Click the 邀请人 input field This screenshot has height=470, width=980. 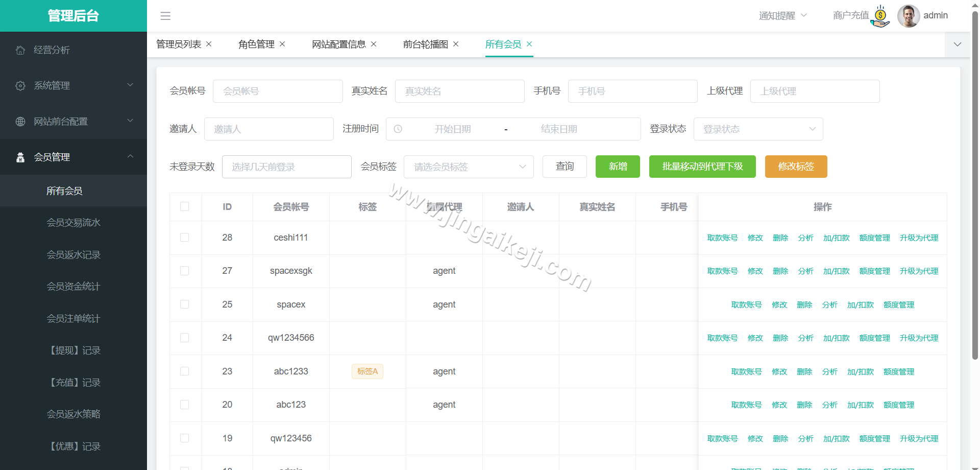269,129
